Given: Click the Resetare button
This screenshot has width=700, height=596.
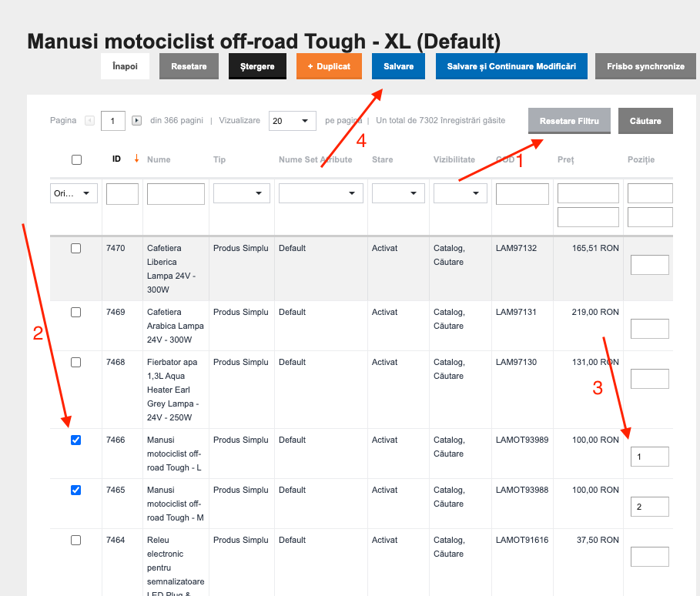Looking at the screenshot, I should (x=189, y=66).
